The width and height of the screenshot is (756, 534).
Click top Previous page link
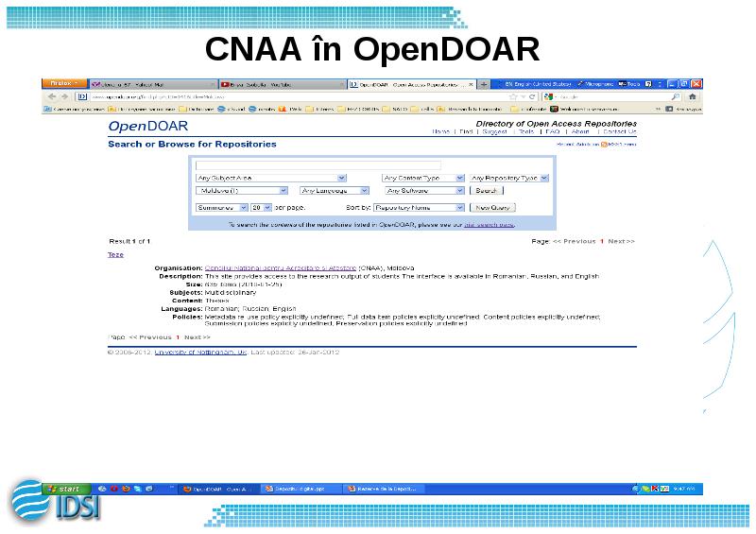575,241
